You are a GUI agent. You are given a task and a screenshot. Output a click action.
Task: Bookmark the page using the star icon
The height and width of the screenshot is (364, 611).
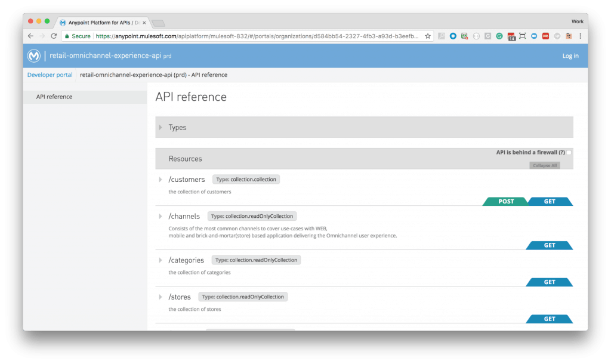428,36
